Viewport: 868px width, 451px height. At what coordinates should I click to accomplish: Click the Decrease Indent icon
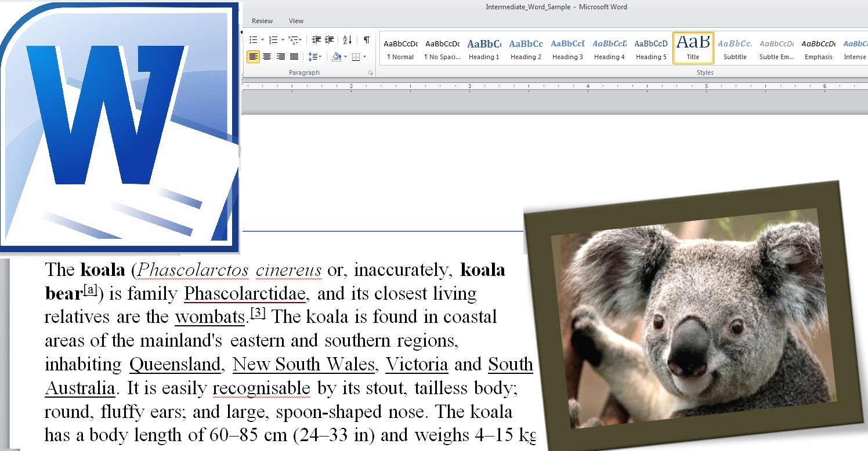[x=316, y=40]
